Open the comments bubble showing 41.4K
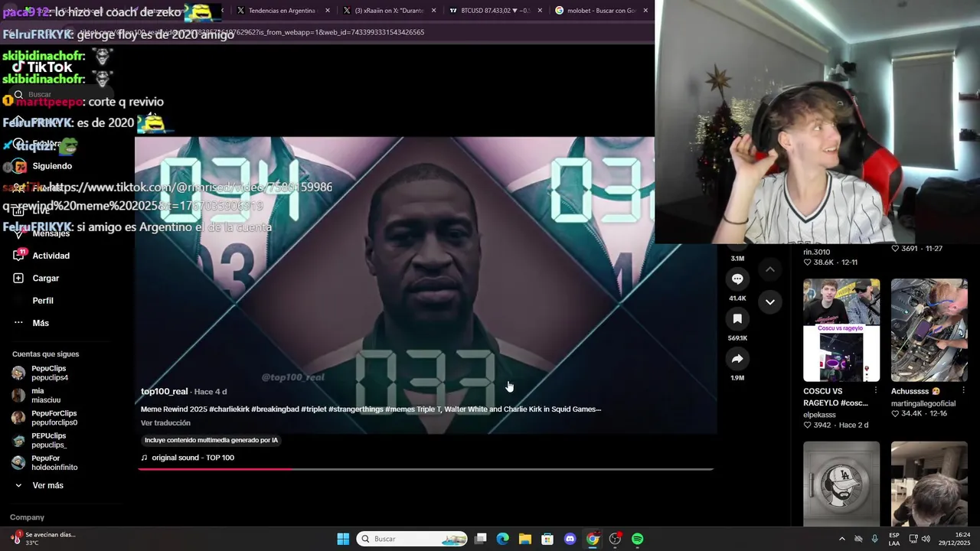The image size is (980, 551). (737, 279)
